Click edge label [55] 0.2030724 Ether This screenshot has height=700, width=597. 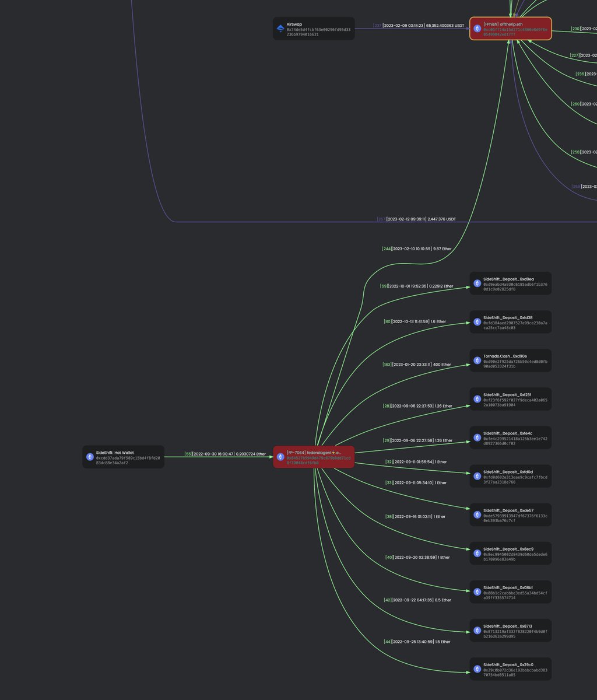pos(225,454)
